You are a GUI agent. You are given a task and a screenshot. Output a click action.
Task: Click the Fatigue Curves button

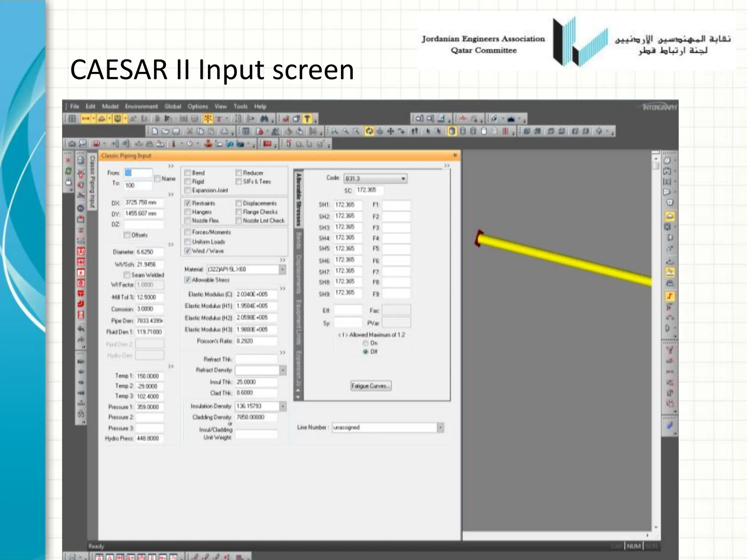[x=371, y=386]
